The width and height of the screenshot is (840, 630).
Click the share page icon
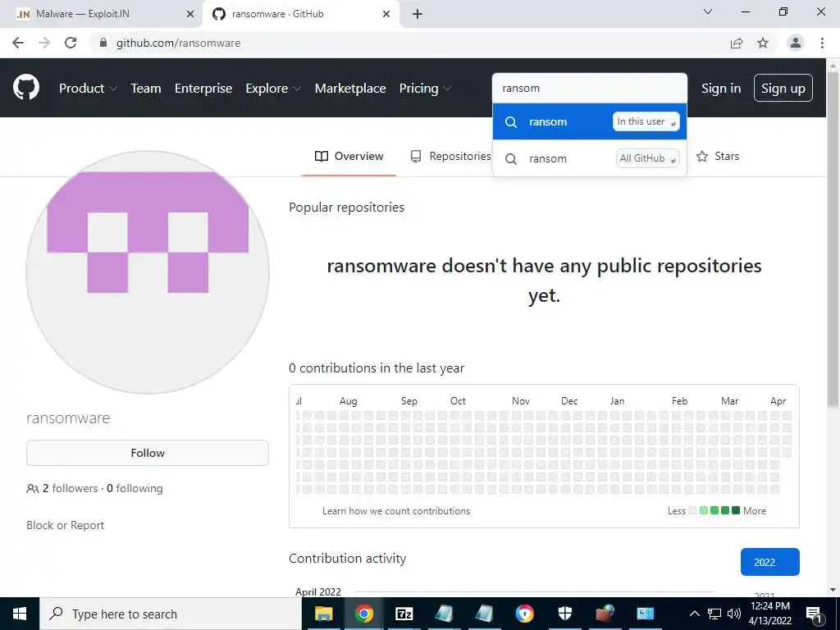click(x=737, y=43)
